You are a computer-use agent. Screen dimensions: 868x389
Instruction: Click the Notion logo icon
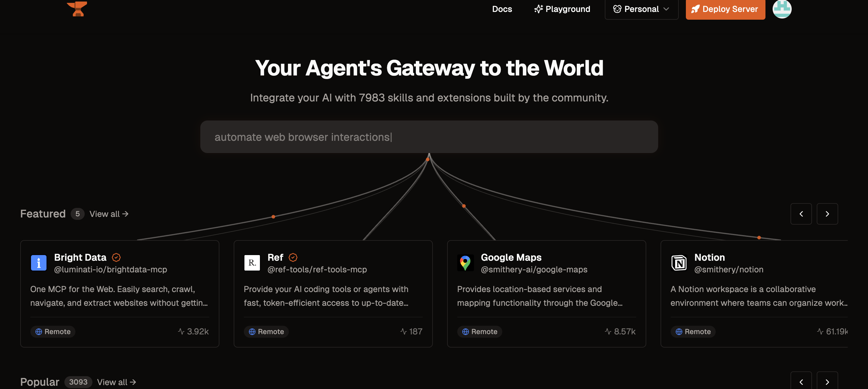[x=679, y=263]
